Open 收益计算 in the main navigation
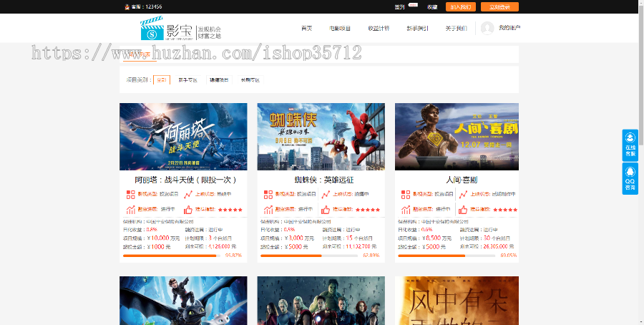 379,29
